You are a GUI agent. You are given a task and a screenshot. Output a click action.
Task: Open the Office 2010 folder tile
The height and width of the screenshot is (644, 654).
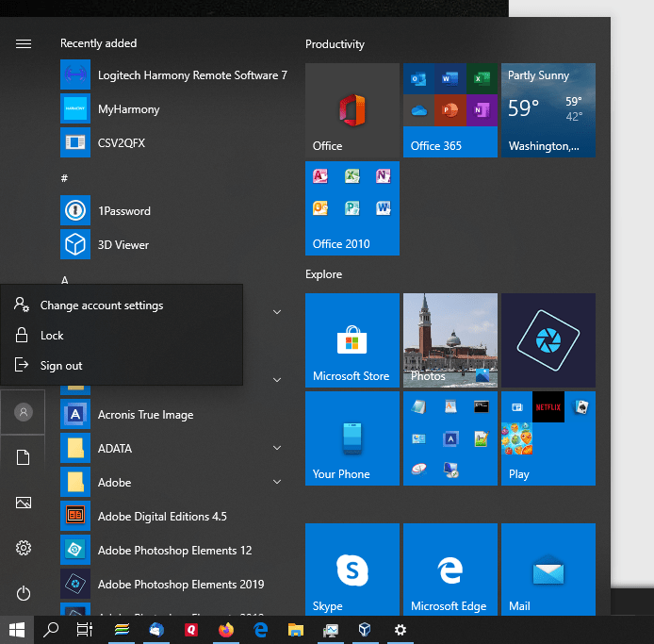[x=352, y=208]
